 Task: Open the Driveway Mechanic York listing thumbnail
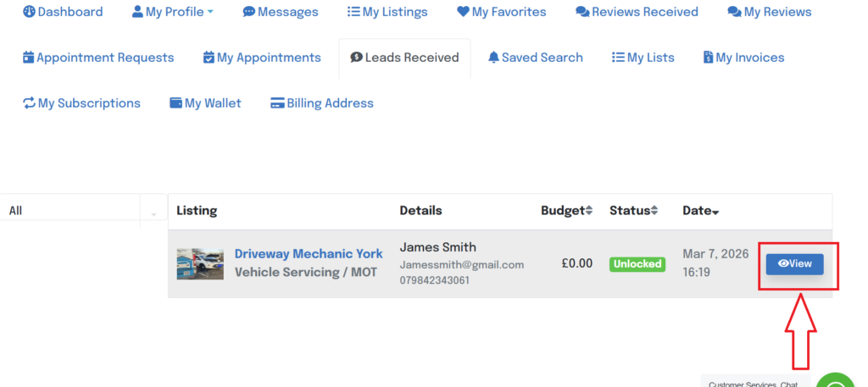(x=200, y=263)
